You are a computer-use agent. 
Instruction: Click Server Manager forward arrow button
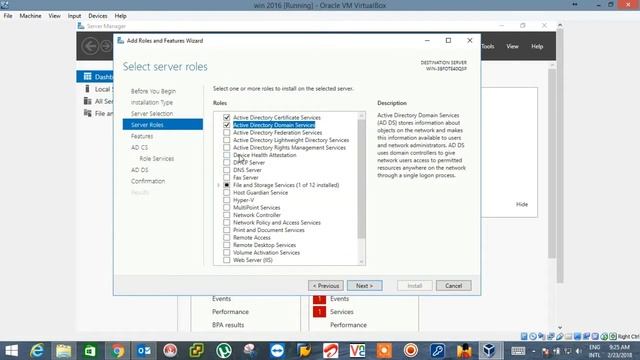pyautogui.click(x=107, y=46)
